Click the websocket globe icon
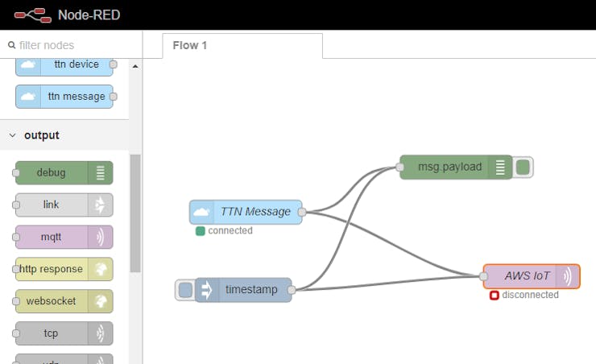 coord(101,301)
